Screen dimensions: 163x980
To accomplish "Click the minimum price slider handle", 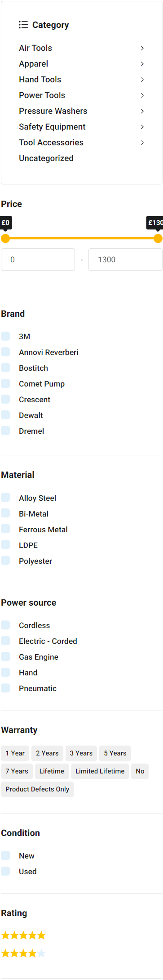I will coord(5,238).
